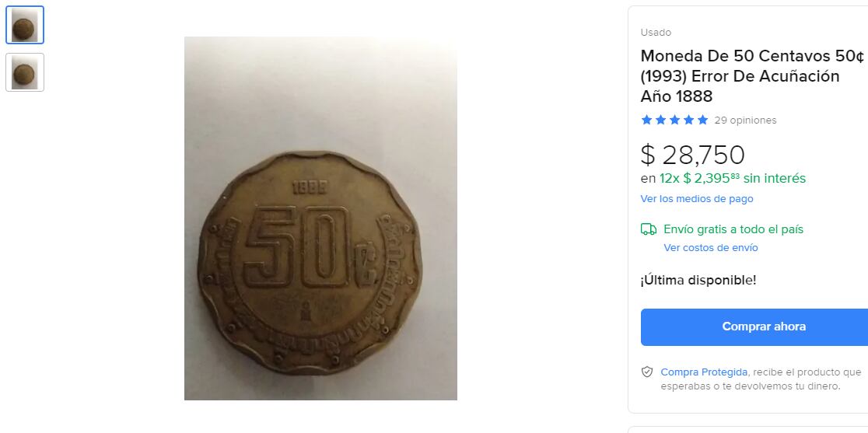Click the Compra Protegida shield icon
The height and width of the screenshot is (433, 868).
tap(646, 372)
